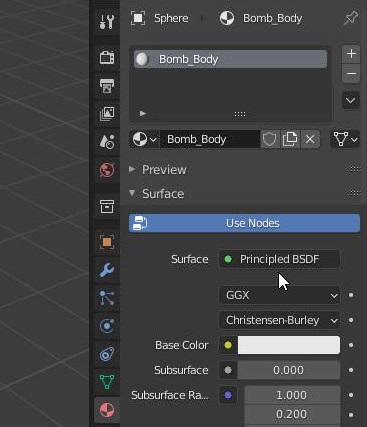Screen dimensions: 367x427
Task: Open the Collection properties tab icon
Action: (107, 206)
